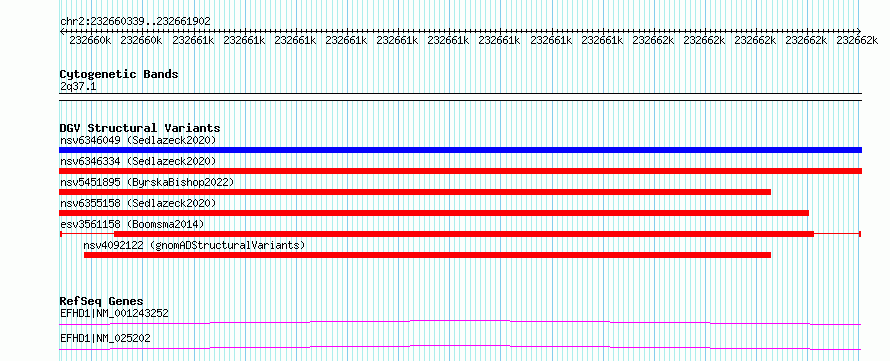Image resolution: width=890 pixels, height=361 pixels.
Task: Click the chr2:232660339..232661902 coordinate label
Action: pos(135,21)
